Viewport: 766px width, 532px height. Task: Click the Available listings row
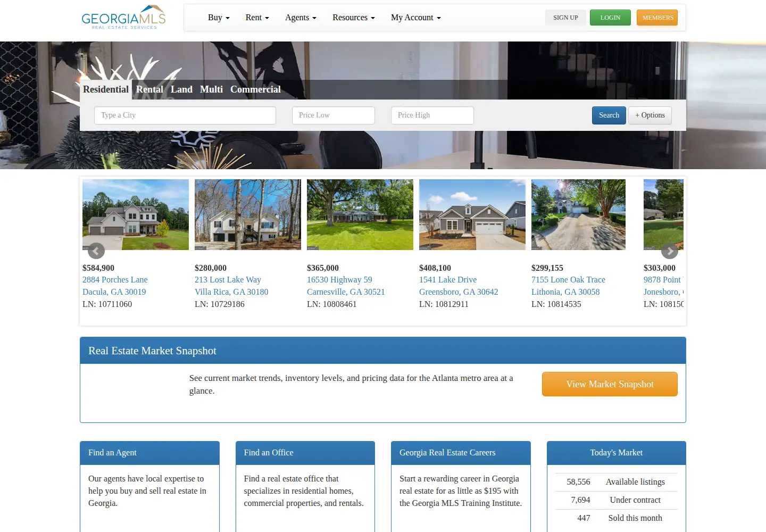point(617,482)
